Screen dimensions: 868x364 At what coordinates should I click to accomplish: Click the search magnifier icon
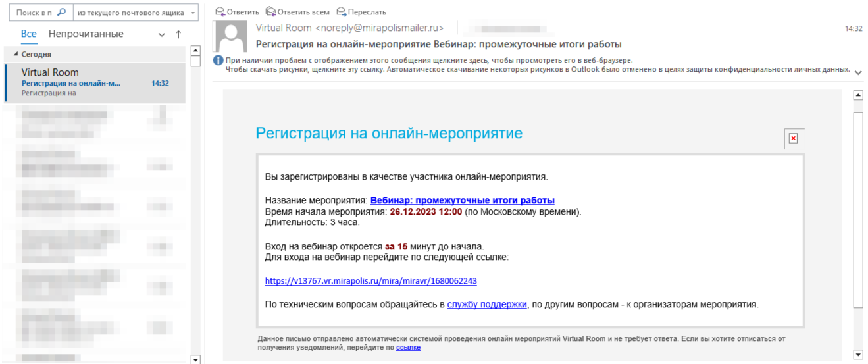(x=62, y=13)
